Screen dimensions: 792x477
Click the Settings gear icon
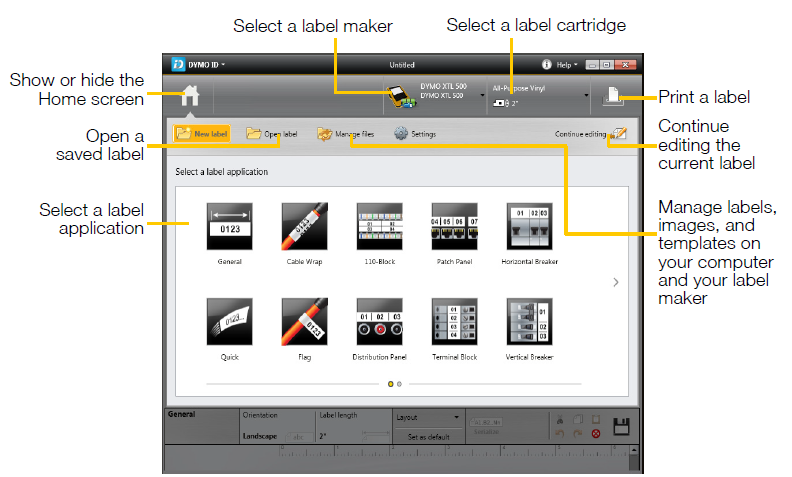tap(401, 134)
